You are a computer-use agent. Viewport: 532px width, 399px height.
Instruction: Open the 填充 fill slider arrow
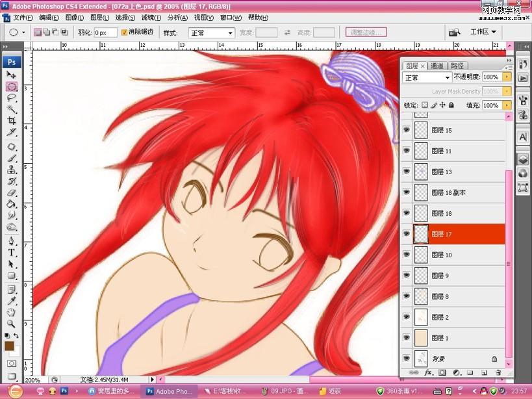pos(507,105)
